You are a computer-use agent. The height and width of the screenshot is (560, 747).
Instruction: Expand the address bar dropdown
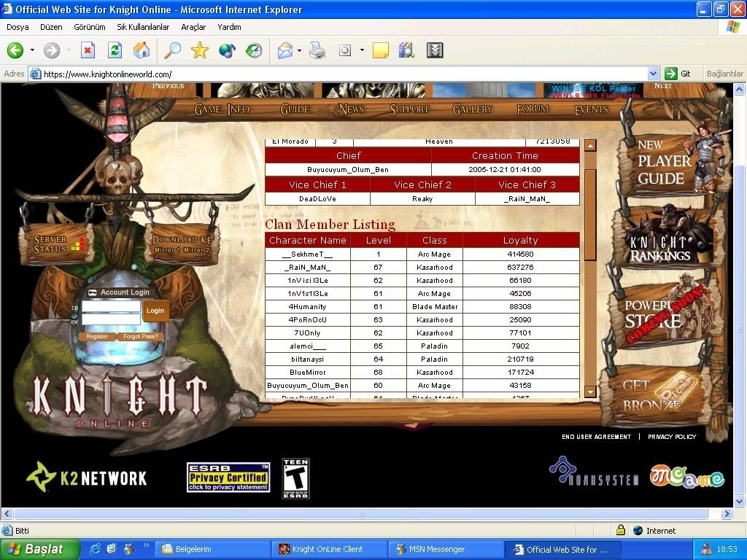pyautogui.click(x=653, y=74)
